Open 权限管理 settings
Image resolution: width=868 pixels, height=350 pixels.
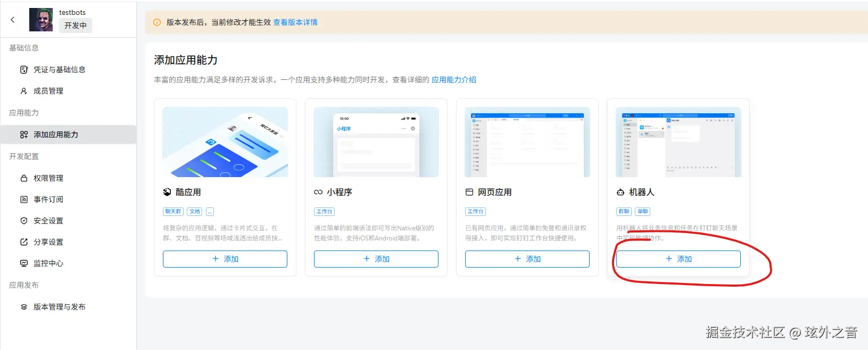tap(68, 178)
